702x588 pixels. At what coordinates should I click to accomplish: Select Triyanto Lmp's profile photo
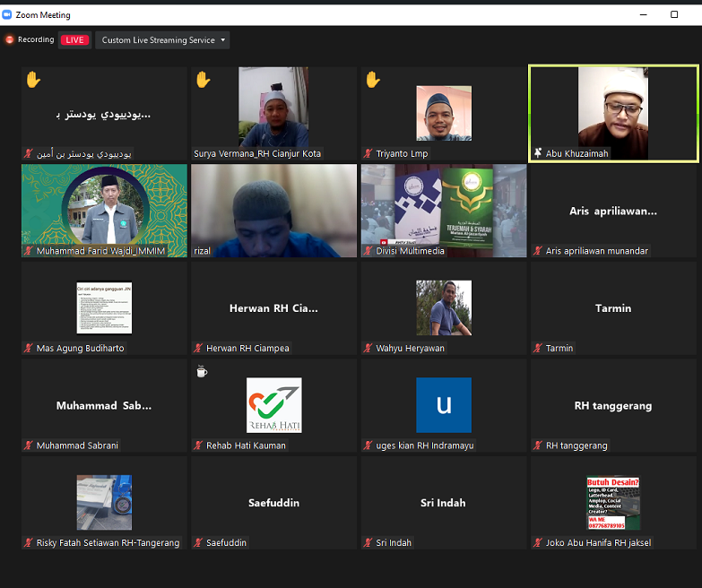tap(444, 113)
